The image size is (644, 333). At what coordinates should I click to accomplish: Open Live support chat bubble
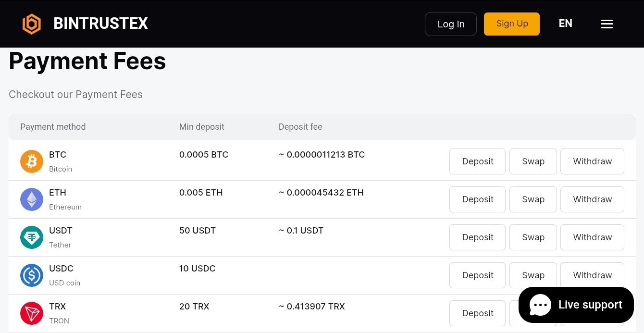576,305
